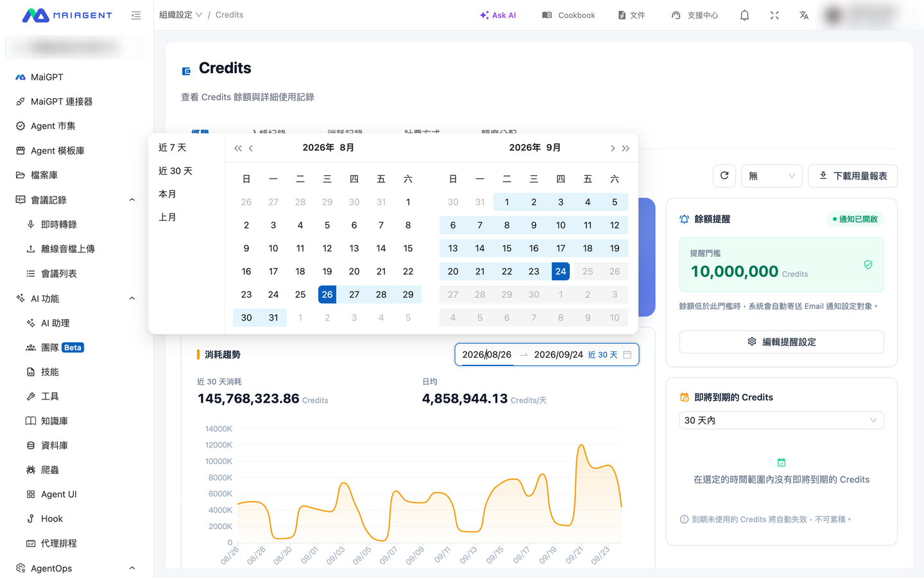Open 支援中心 support center

[x=695, y=15]
